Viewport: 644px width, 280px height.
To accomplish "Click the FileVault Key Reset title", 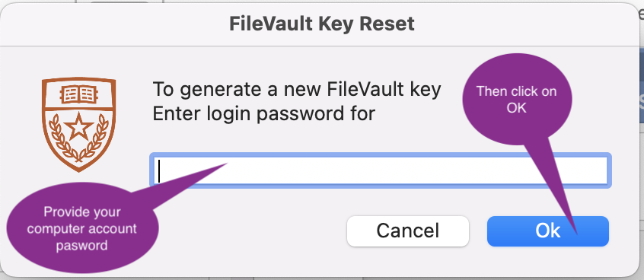I will point(321,24).
